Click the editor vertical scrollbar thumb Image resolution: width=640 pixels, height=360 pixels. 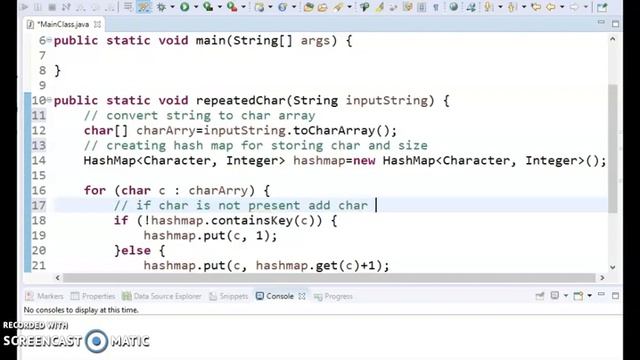pos(613,149)
